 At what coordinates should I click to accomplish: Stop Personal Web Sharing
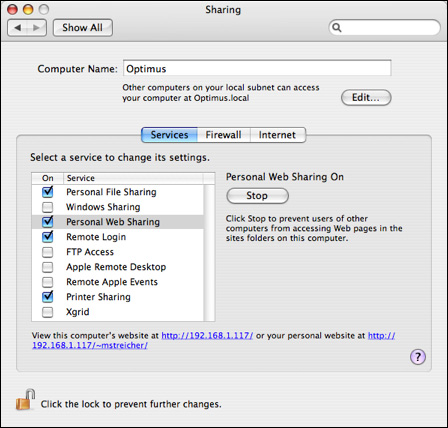tap(257, 196)
